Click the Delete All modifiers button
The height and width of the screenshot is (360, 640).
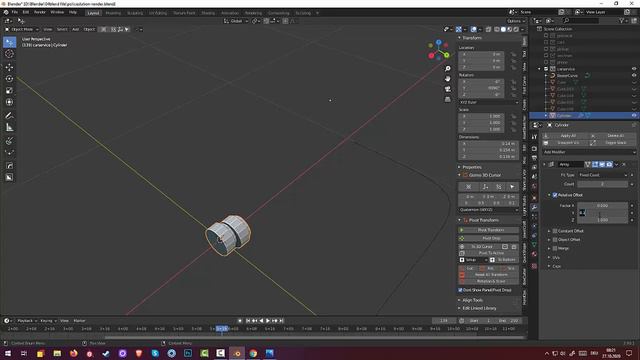tap(613, 136)
